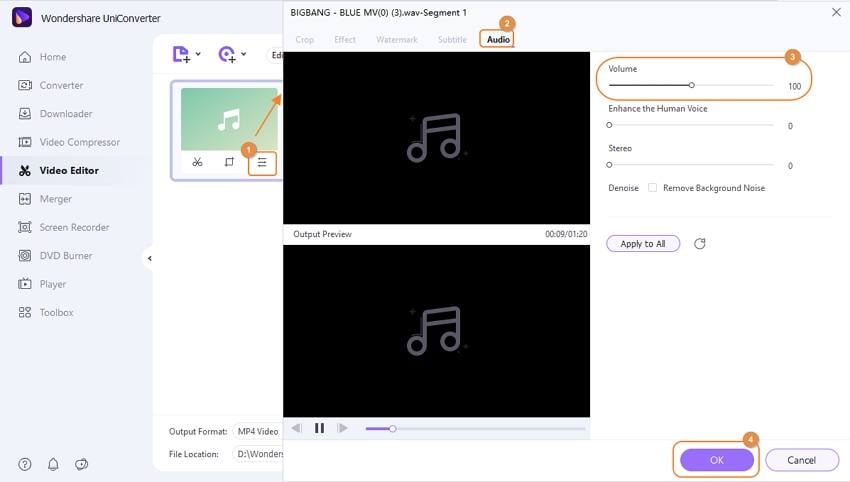This screenshot has width=850, height=482.
Task: Open notifications bell icon
Action: click(53, 464)
